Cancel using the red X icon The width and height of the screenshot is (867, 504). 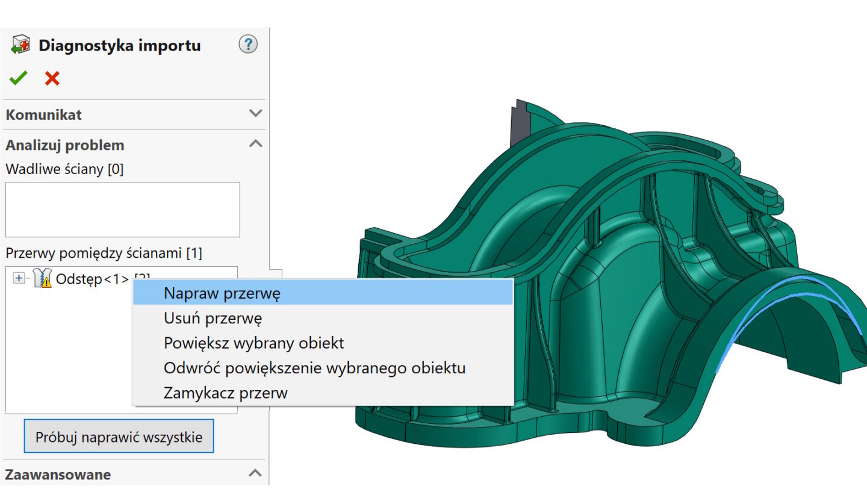pyautogui.click(x=52, y=78)
